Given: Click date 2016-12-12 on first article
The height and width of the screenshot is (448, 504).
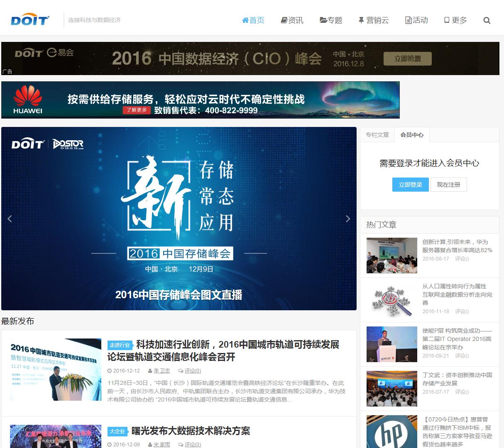Looking at the screenshot, I should tap(126, 371).
